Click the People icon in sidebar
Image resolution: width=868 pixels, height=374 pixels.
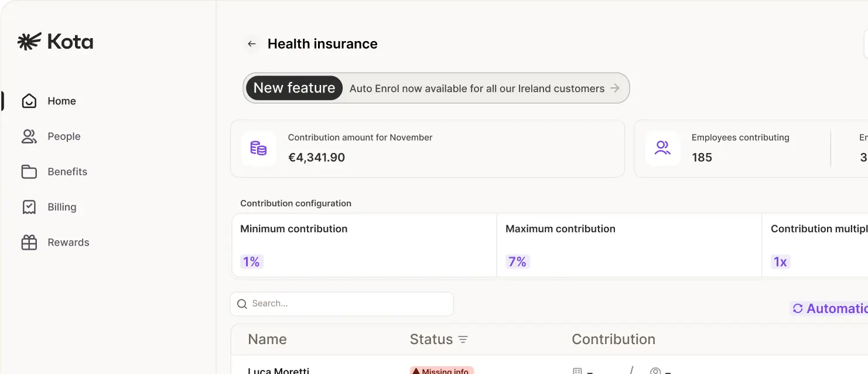tap(29, 137)
